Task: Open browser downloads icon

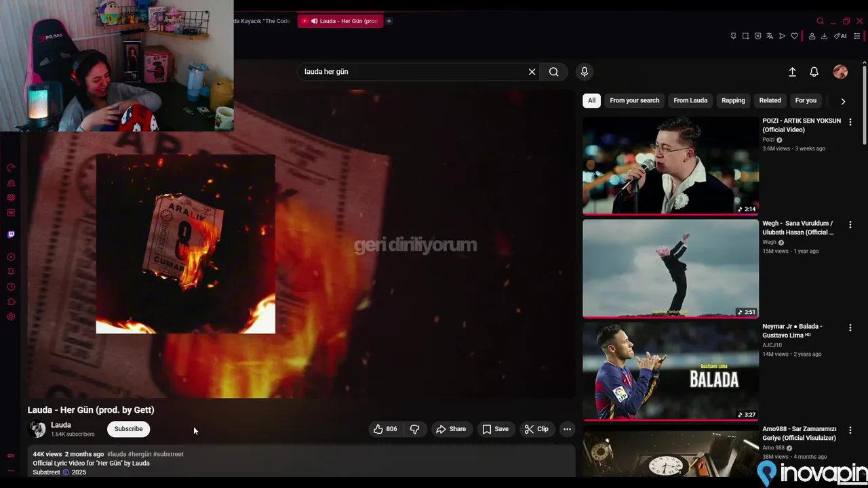Action: [824, 36]
